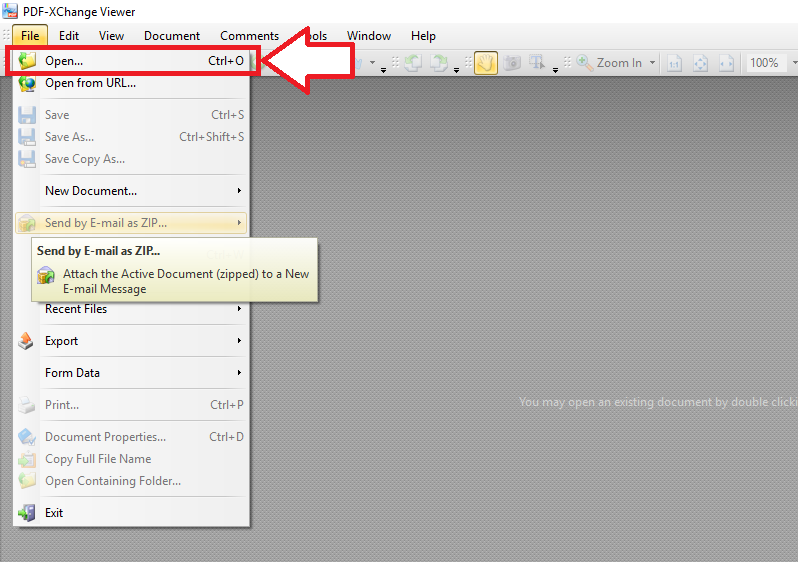Click the Save Copy As disk icon
This screenshot has height=562, width=798.
click(x=27, y=159)
